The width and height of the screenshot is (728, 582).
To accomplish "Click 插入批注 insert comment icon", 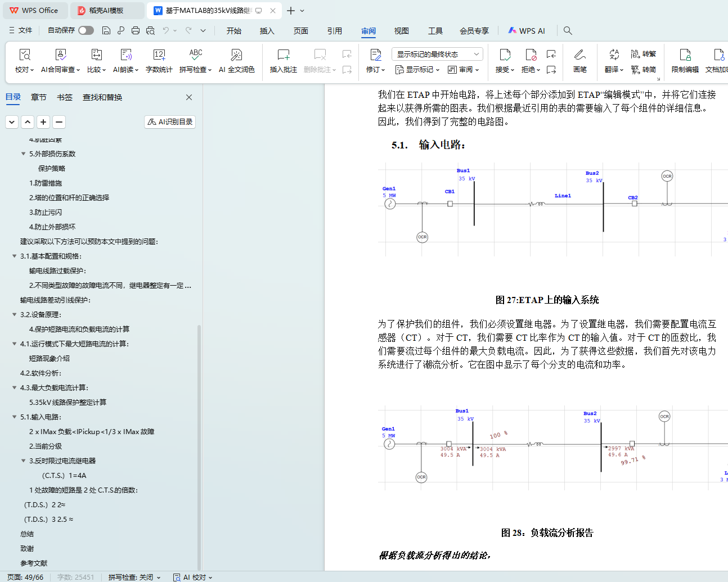I will point(283,55).
